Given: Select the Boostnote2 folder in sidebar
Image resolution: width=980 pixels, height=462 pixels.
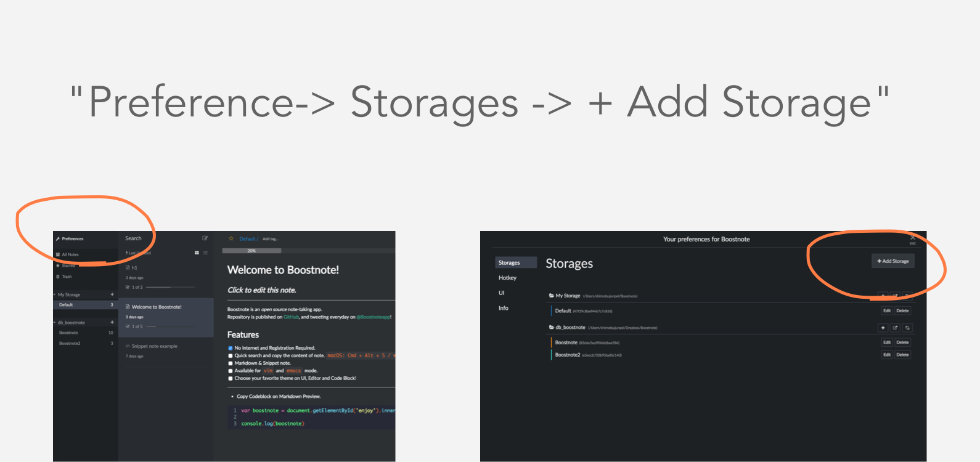Looking at the screenshot, I should (85, 343).
